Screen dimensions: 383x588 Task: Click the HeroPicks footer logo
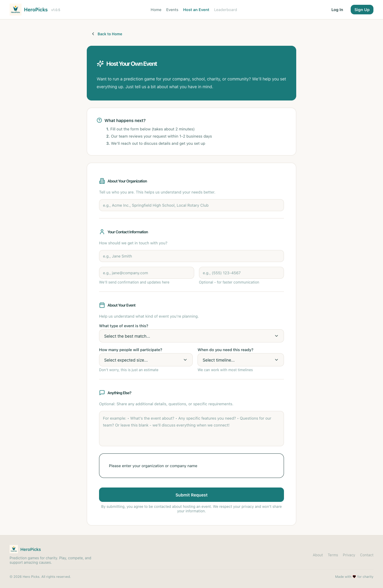tap(14, 549)
